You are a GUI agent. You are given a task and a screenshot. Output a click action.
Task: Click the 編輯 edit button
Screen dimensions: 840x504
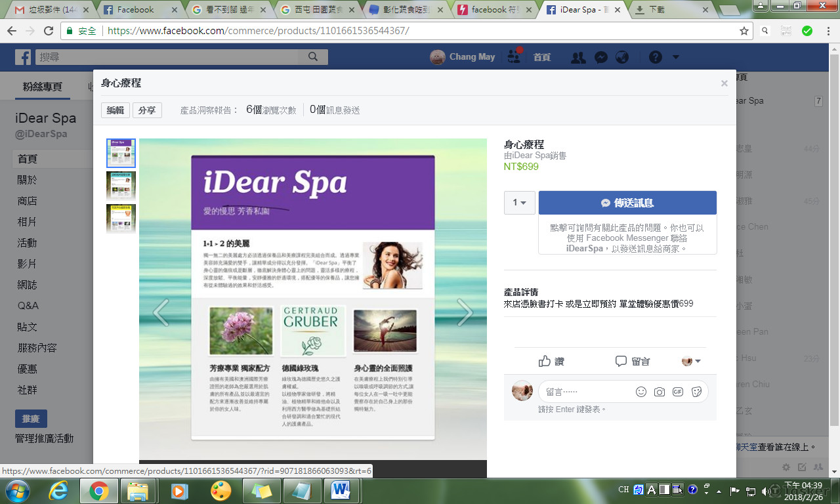[115, 110]
